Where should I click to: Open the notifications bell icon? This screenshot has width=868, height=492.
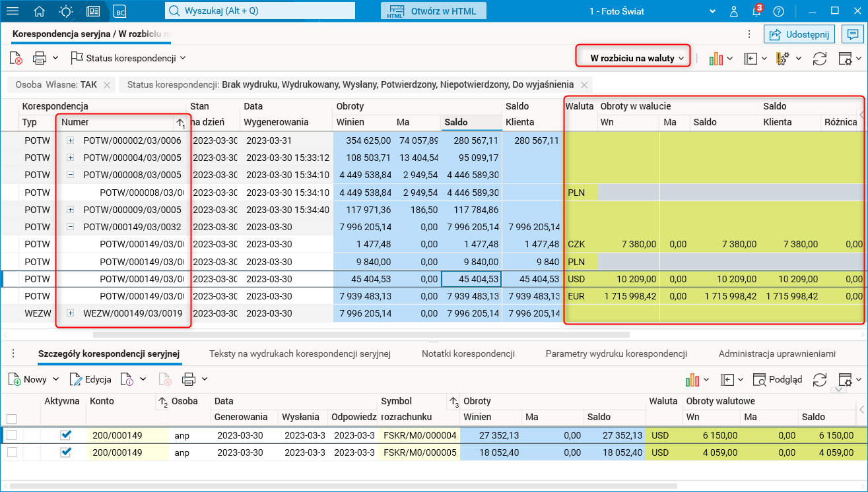pyautogui.click(x=756, y=11)
